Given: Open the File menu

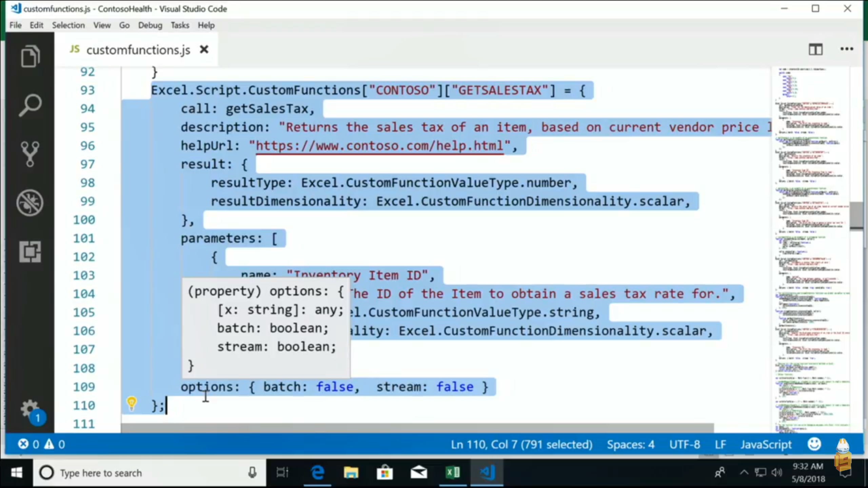Looking at the screenshot, I should (15, 25).
